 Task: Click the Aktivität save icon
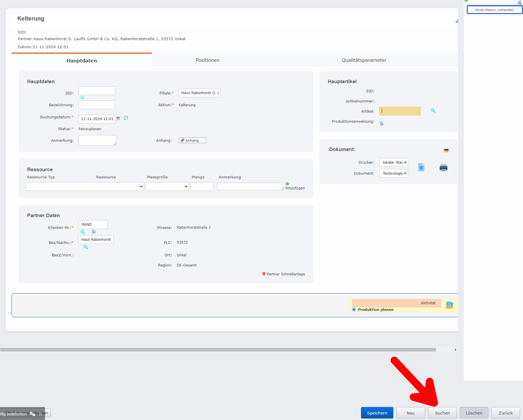point(449,305)
